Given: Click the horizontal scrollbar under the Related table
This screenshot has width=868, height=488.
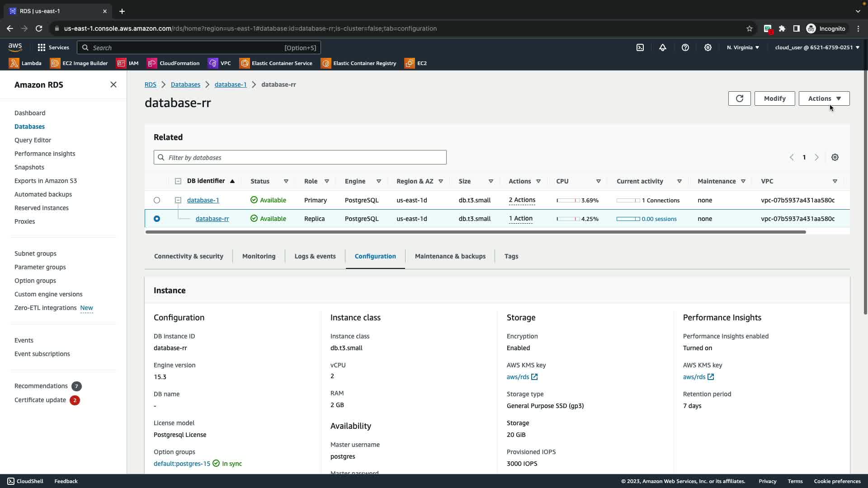Looking at the screenshot, I should pos(475,232).
